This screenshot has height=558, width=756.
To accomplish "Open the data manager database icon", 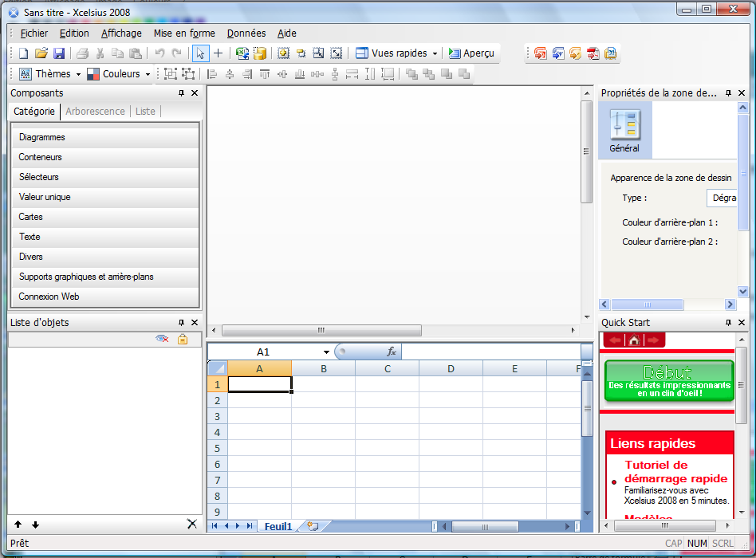I will coord(260,53).
